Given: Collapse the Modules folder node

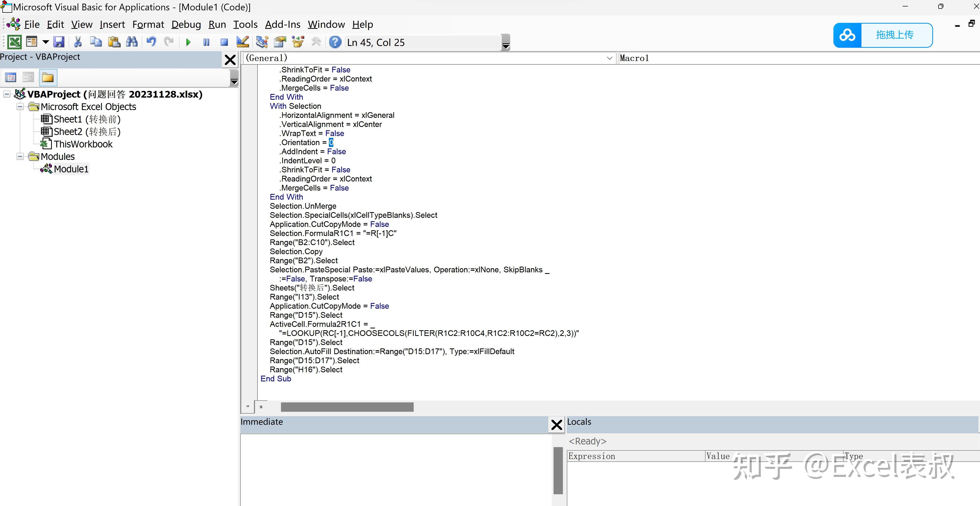Looking at the screenshot, I should click(x=20, y=157).
